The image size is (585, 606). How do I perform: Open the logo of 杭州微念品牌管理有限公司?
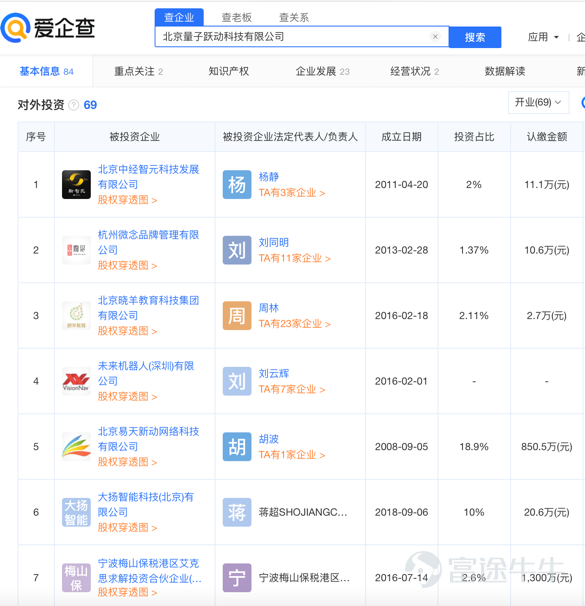coord(77,250)
